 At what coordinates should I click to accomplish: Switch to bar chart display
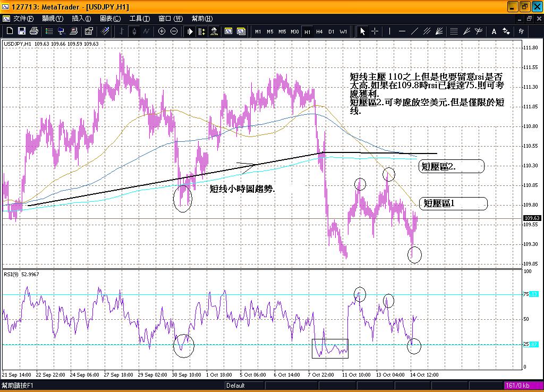(x=122, y=31)
